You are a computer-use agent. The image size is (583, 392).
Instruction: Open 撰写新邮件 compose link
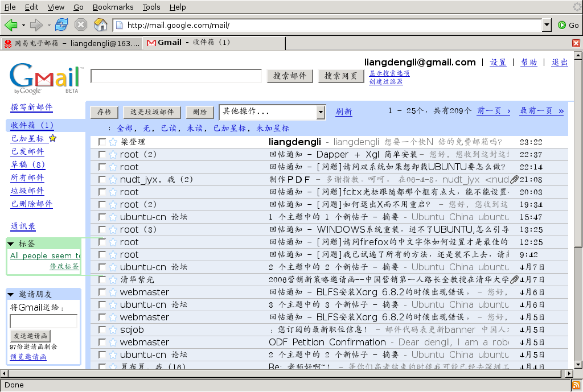coord(32,107)
